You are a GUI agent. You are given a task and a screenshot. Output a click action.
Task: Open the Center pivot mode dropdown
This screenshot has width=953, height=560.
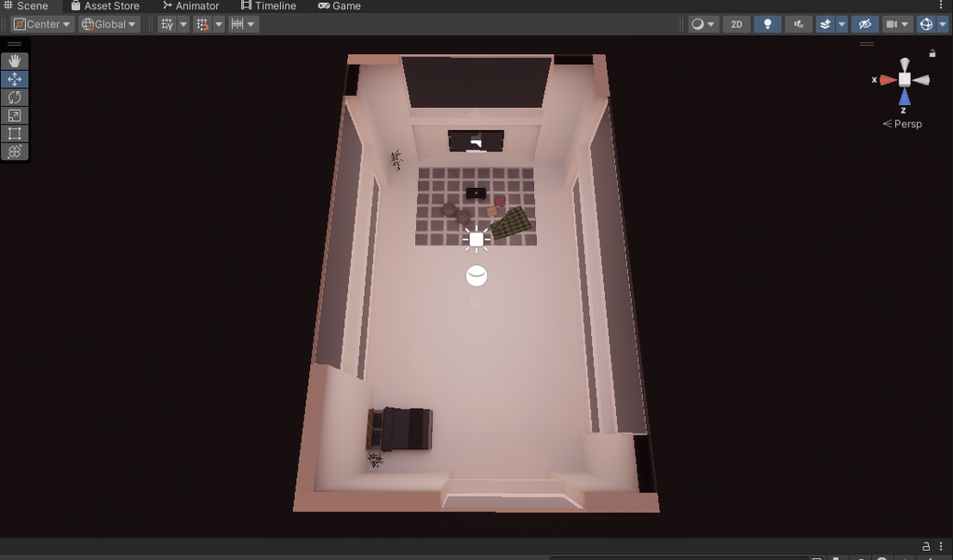(42, 24)
